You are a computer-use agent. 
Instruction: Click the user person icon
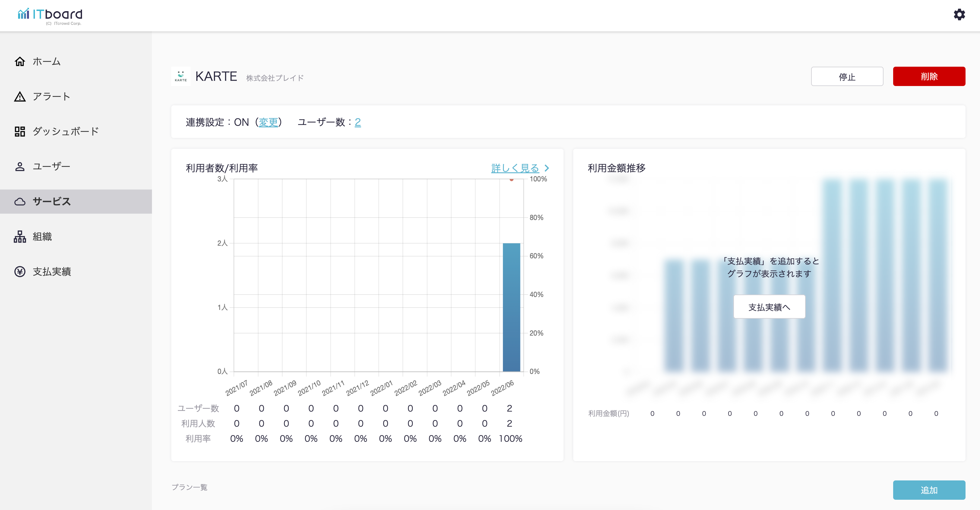click(20, 167)
